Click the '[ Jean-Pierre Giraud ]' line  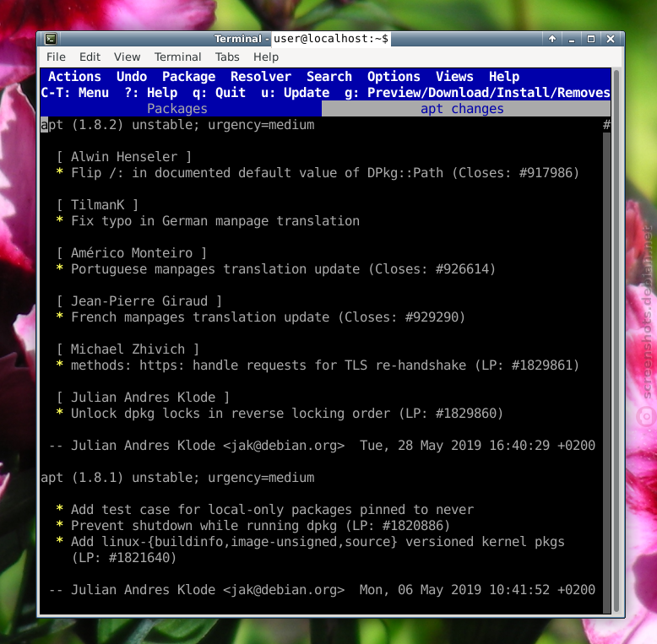coord(139,301)
